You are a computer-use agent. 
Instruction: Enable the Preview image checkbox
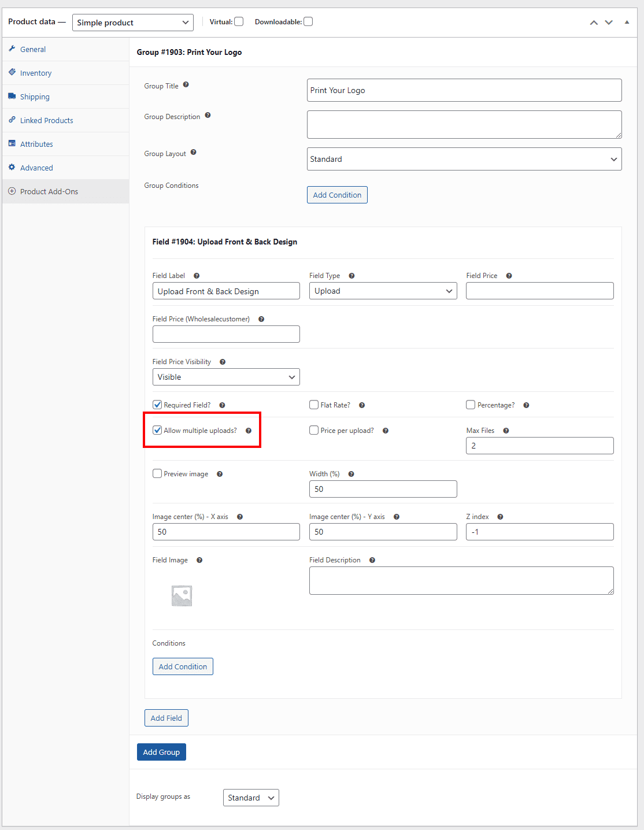[157, 473]
